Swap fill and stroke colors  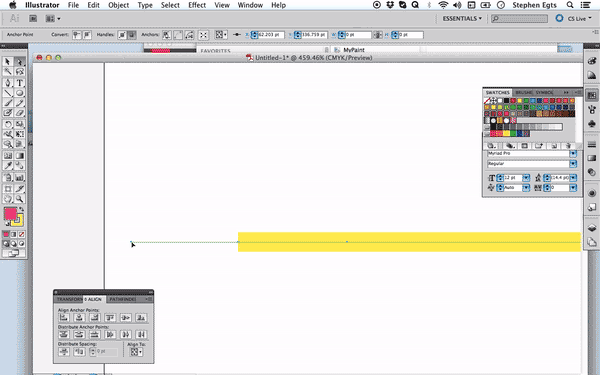21,209
